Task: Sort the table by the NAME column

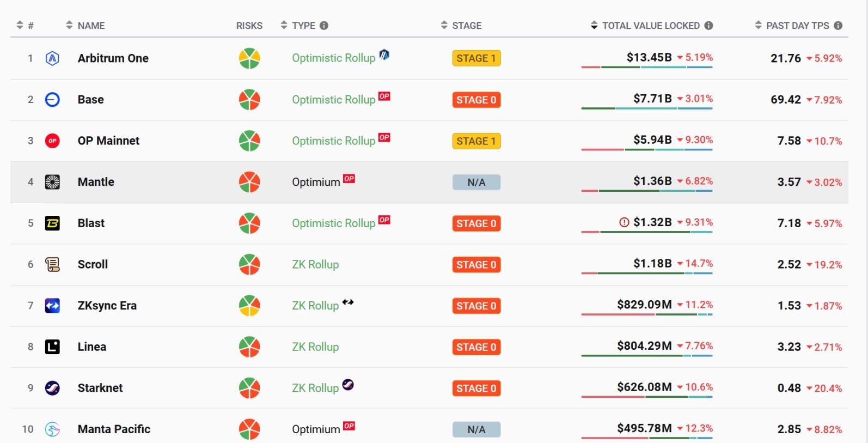Action: coord(70,25)
